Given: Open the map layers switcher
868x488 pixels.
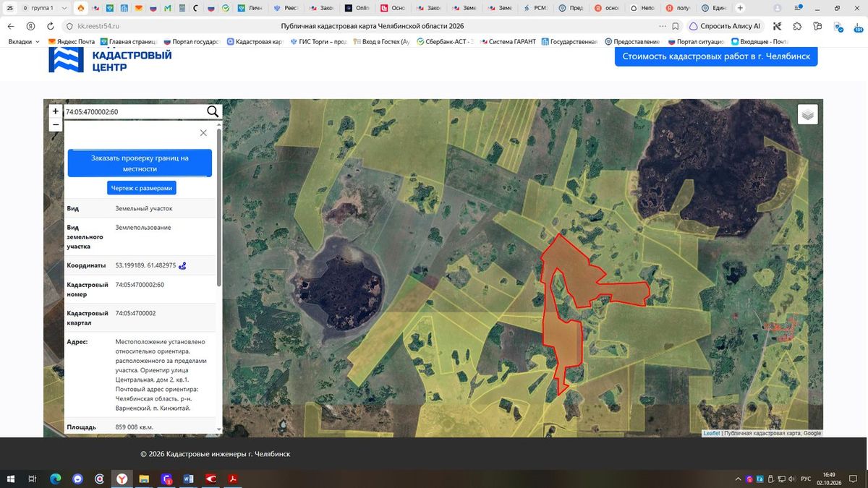Looking at the screenshot, I should (808, 114).
